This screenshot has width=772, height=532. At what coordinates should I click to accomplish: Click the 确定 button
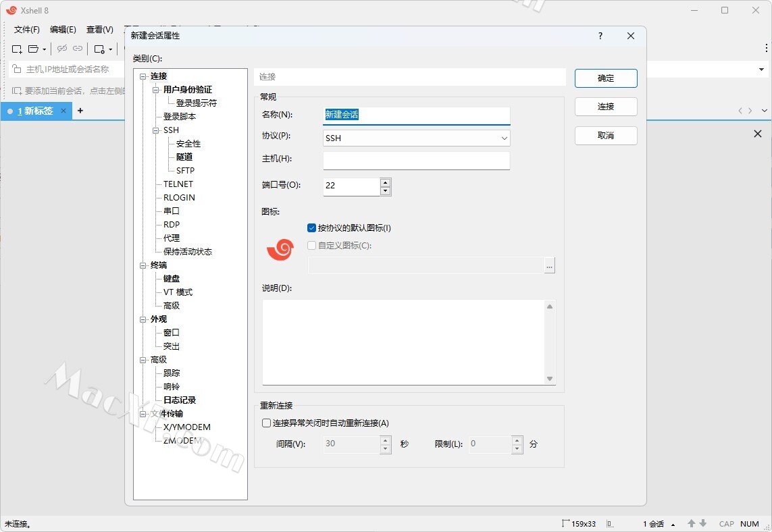pos(606,78)
